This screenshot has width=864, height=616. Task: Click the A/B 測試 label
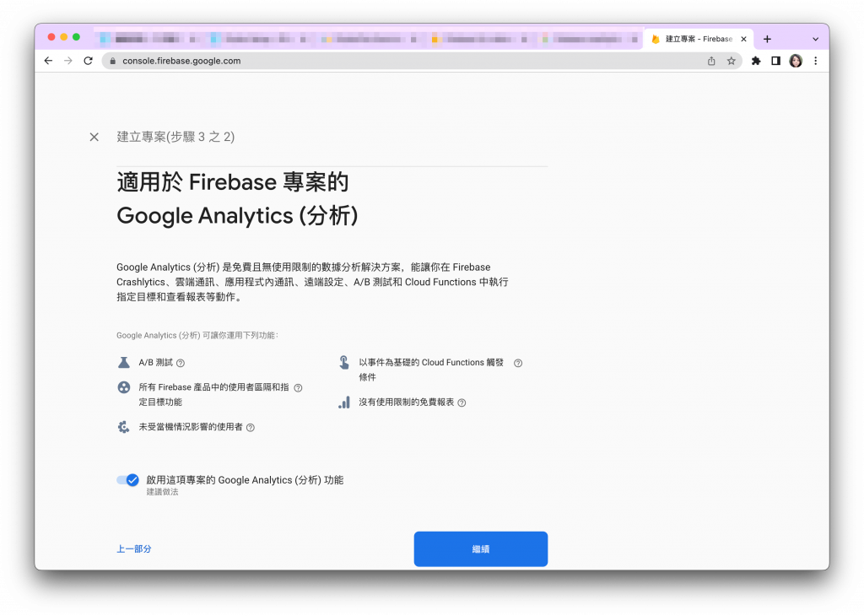pyautogui.click(x=156, y=363)
